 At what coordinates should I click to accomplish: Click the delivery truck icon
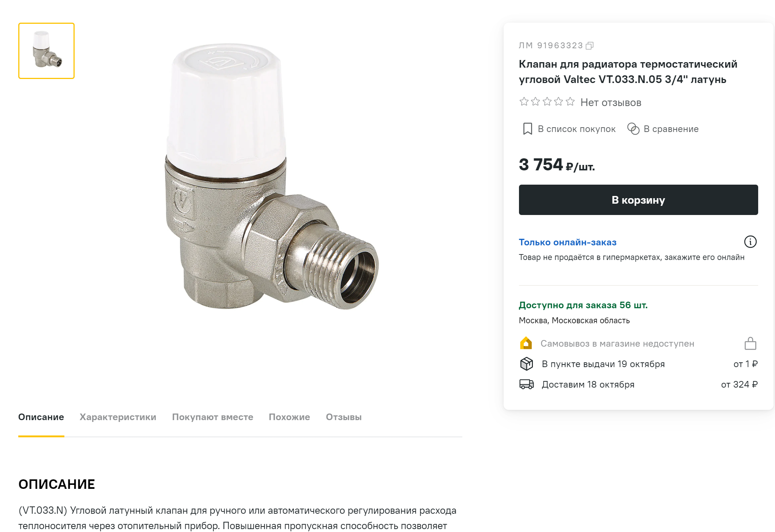coord(526,384)
